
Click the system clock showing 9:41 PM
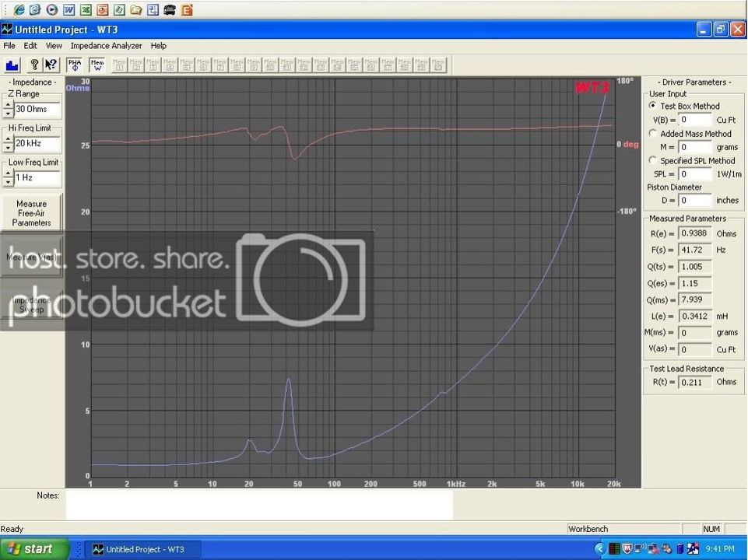720,549
